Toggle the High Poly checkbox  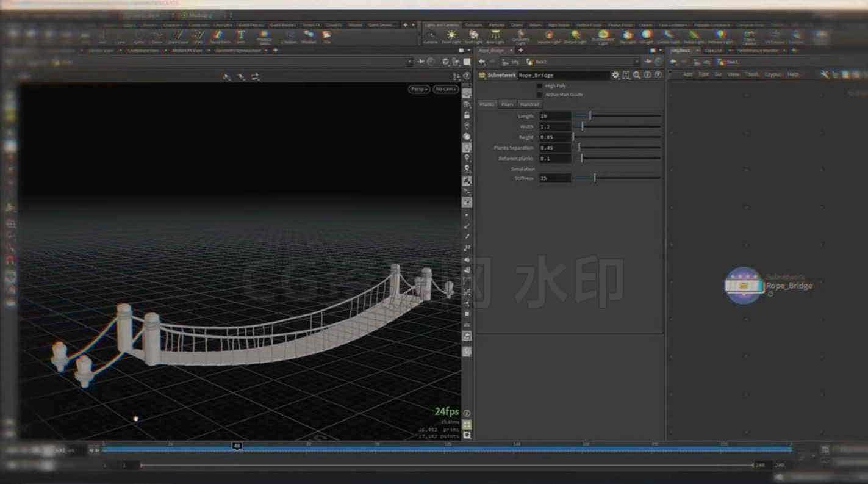[x=539, y=86]
